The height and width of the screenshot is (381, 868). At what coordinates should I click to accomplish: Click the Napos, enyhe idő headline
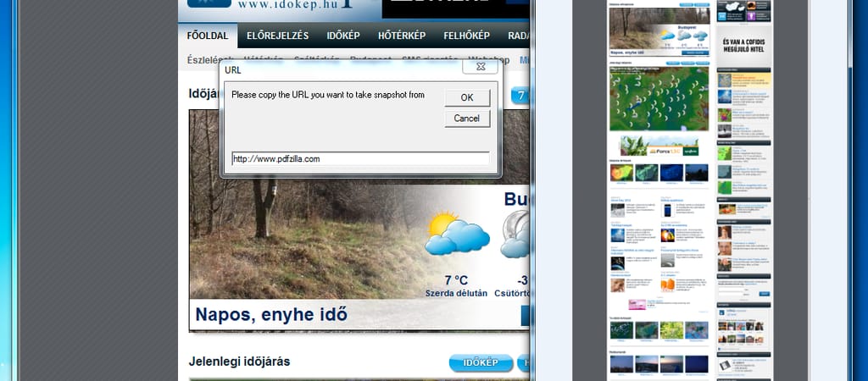(x=271, y=314)
